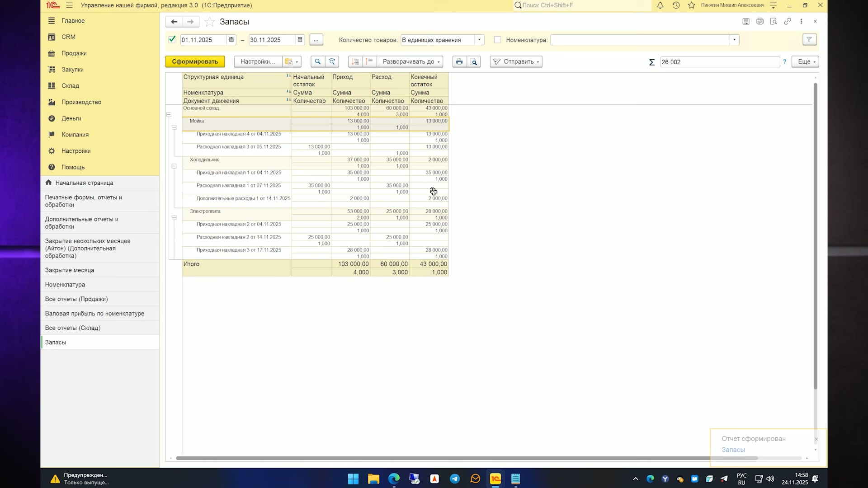Add Запасы report to favorites star
The width and height of the screenshot is (868, 488).
(209, 22)
